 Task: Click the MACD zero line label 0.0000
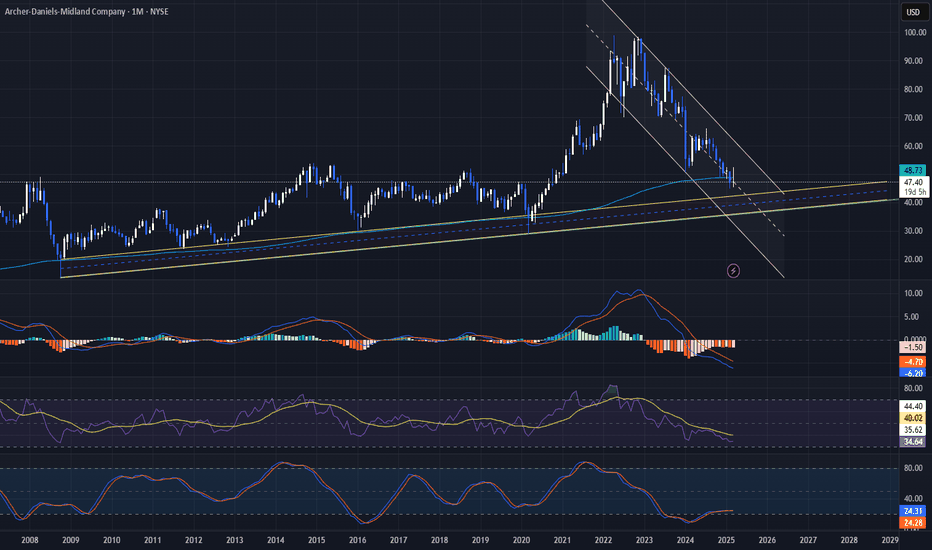coord(914,340)
